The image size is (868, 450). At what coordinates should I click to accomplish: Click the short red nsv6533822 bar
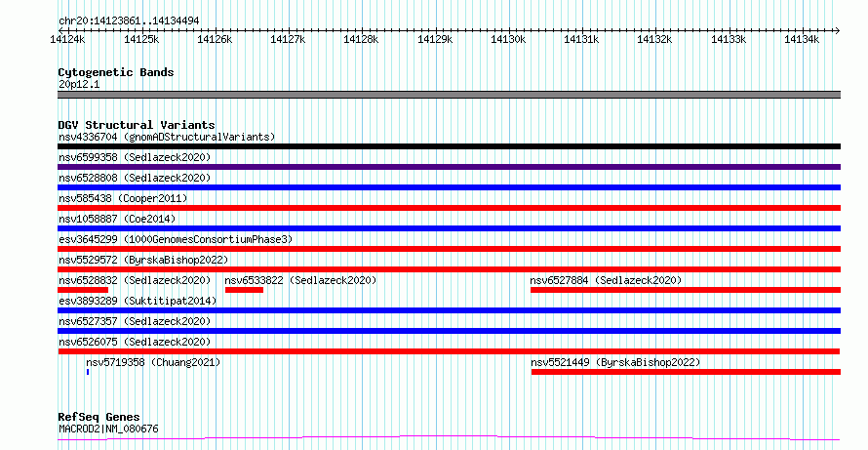click(x=244, y=290)
